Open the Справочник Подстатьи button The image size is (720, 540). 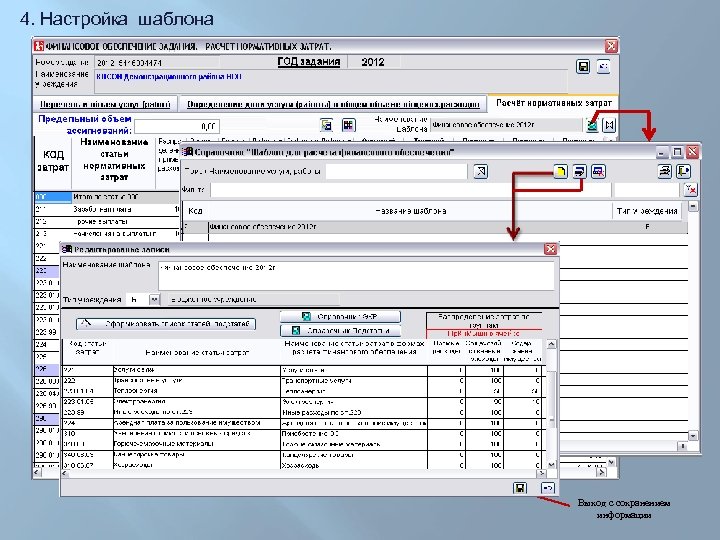(340, 331)
